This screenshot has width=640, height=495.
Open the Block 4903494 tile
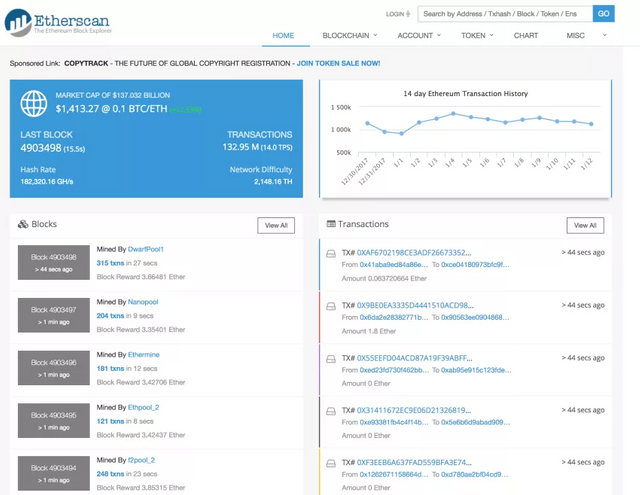click(x=54, y=473)
